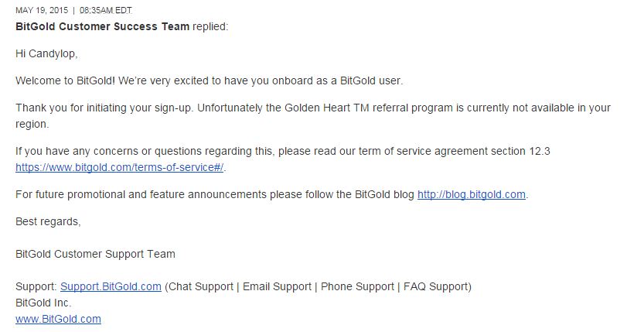Click the "Hi Candylop," greeting line
This screenshot has height=332, width=644.
coord(46,53)
